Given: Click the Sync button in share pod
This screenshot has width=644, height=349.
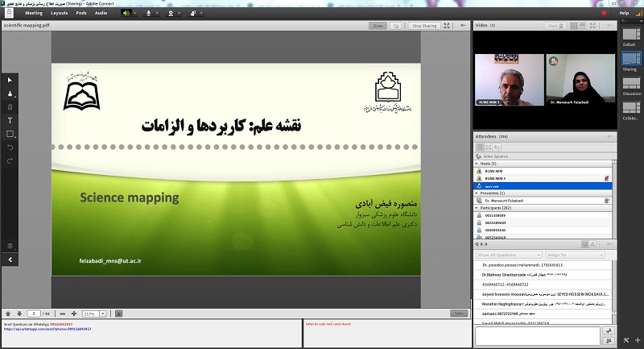Looking at the screenshot, I should pyautogui.click(x=459, y=314).
